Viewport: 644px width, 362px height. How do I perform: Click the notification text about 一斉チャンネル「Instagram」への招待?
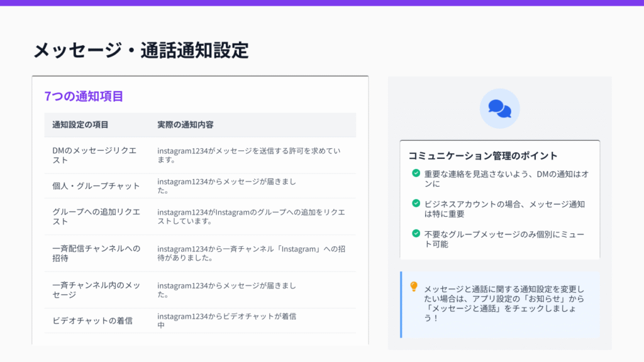(251, 253)
